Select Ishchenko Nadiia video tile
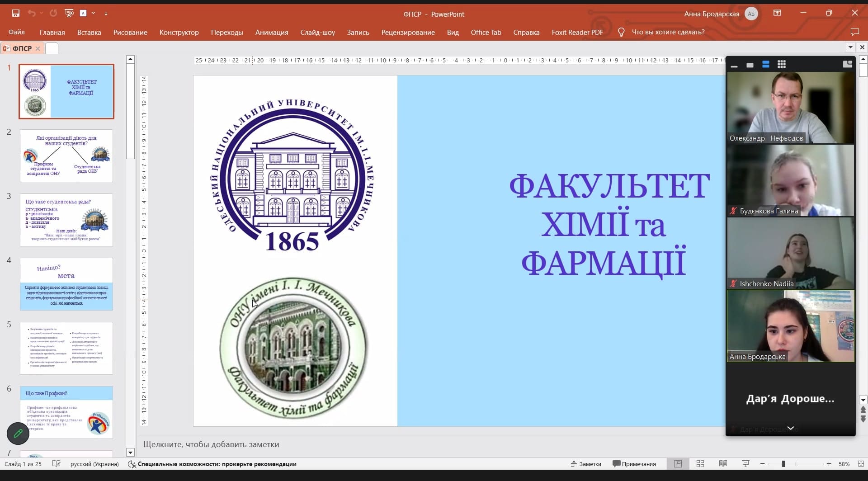Viewport: 868px width, 481px height. coord(791,253)
